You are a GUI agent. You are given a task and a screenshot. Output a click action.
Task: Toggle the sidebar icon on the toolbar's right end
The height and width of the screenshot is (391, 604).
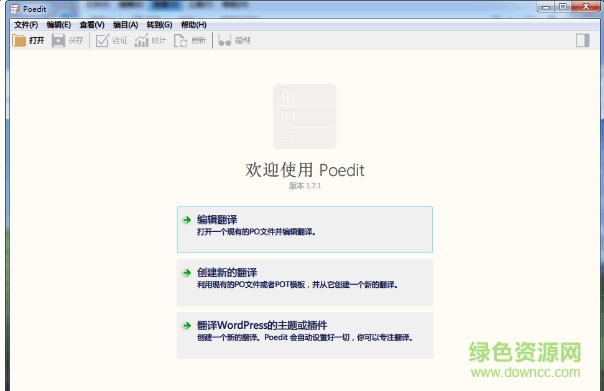pos(582,40)
